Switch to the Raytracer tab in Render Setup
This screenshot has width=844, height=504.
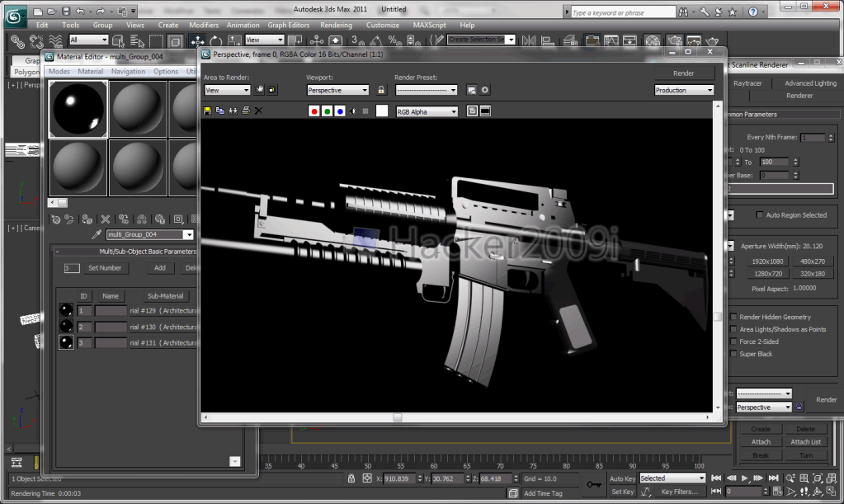tap(747, 83)
